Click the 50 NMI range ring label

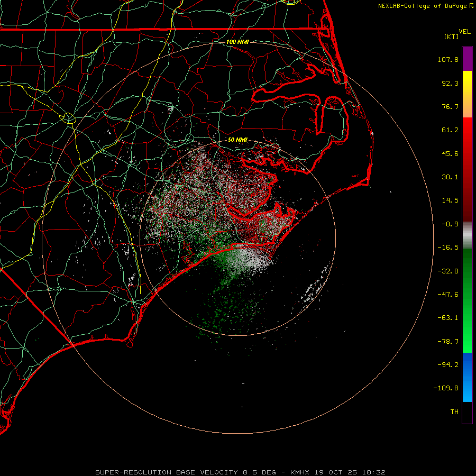pos(237,140)
